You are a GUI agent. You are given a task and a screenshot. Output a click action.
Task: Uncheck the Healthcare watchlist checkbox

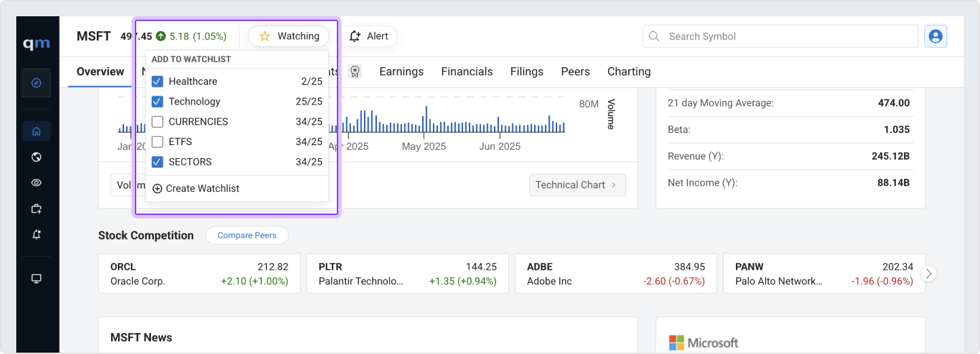[x=157, y=81]
